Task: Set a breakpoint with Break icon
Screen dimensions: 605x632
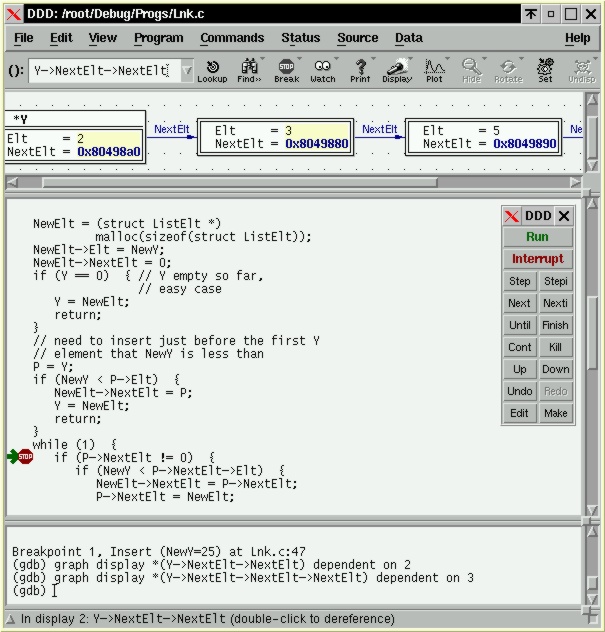Action: coord(286,70)
